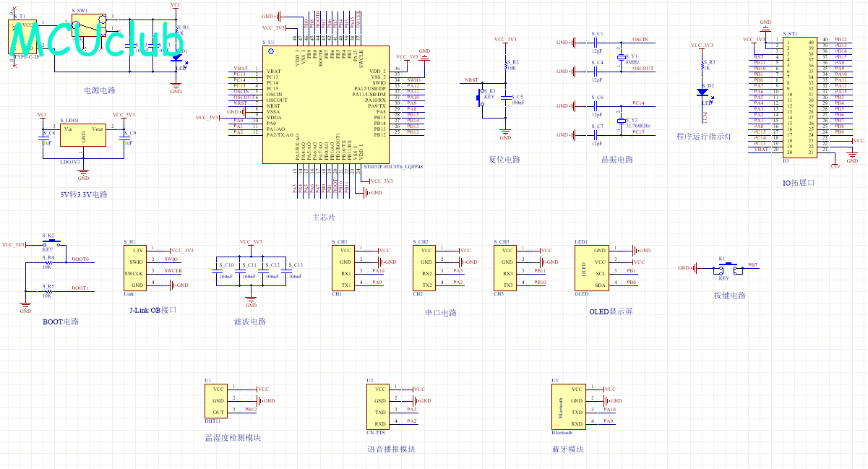The image size is (868, 469).
Task: Click the 'IO拓展口' section title
Action: (799, 183)
